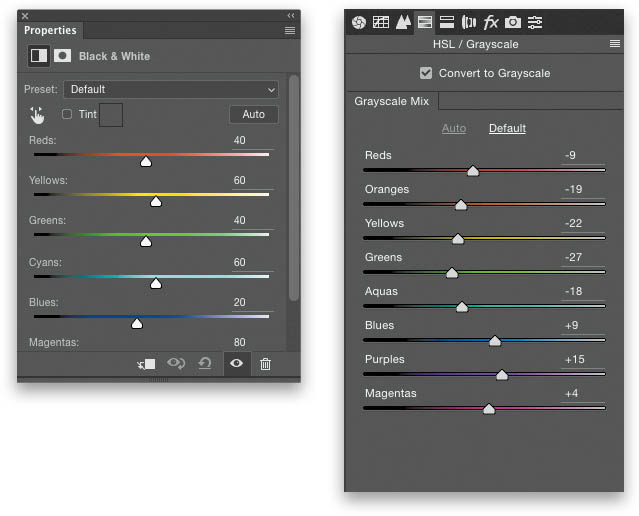The image size is (639, 516).
Task: Click the Blues value field showing 20
Action: (253, 302)
